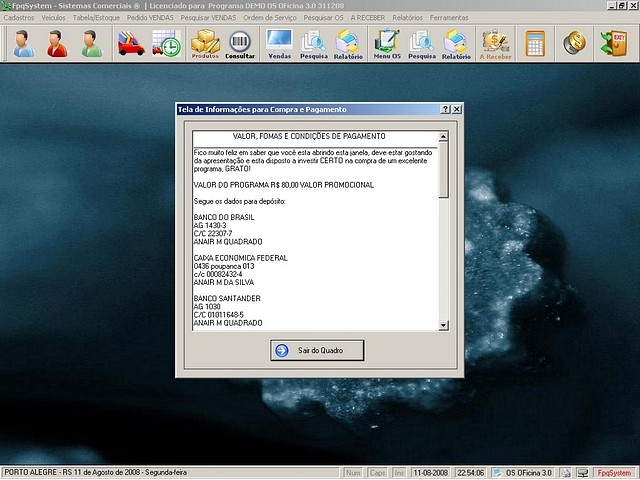640x480 pixels.
Task: Open the calendar with clock schedule icon
Action: pos(166,43)
